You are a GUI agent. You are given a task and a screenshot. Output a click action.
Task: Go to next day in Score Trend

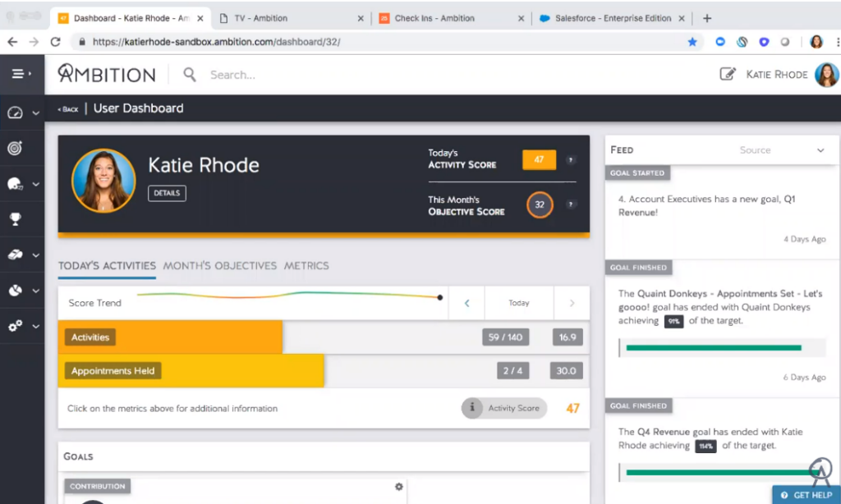tap(572, 303)
